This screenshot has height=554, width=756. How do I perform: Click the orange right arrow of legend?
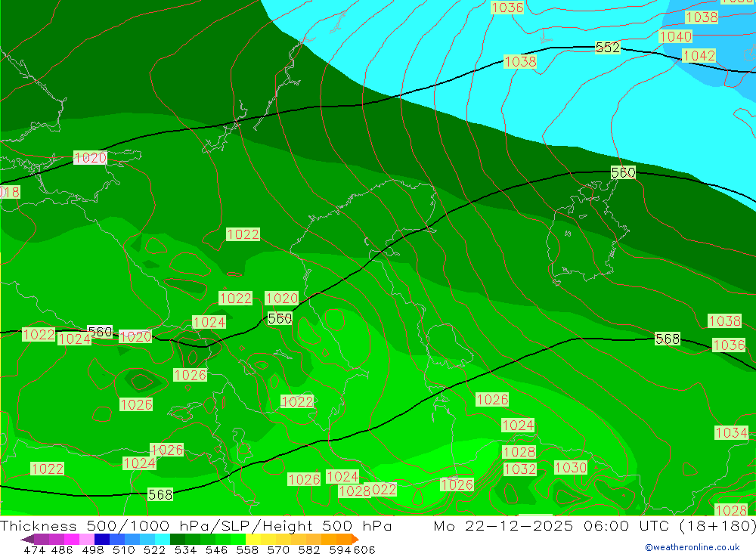pyautogui.click(x=355, y=539)
